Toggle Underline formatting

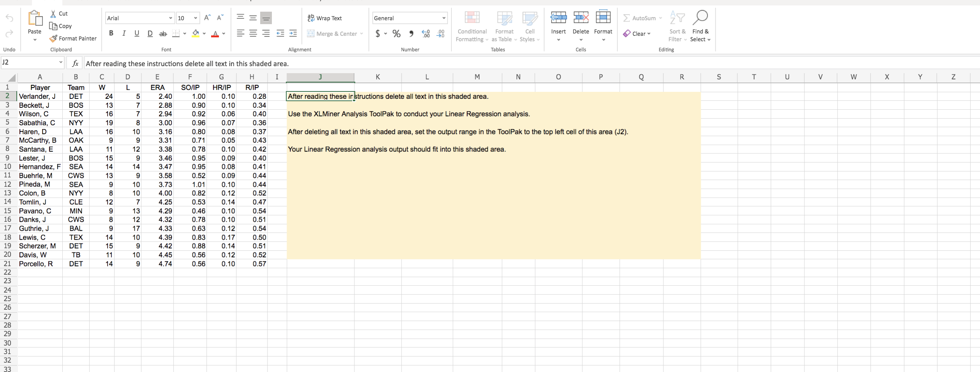[137, 33]
